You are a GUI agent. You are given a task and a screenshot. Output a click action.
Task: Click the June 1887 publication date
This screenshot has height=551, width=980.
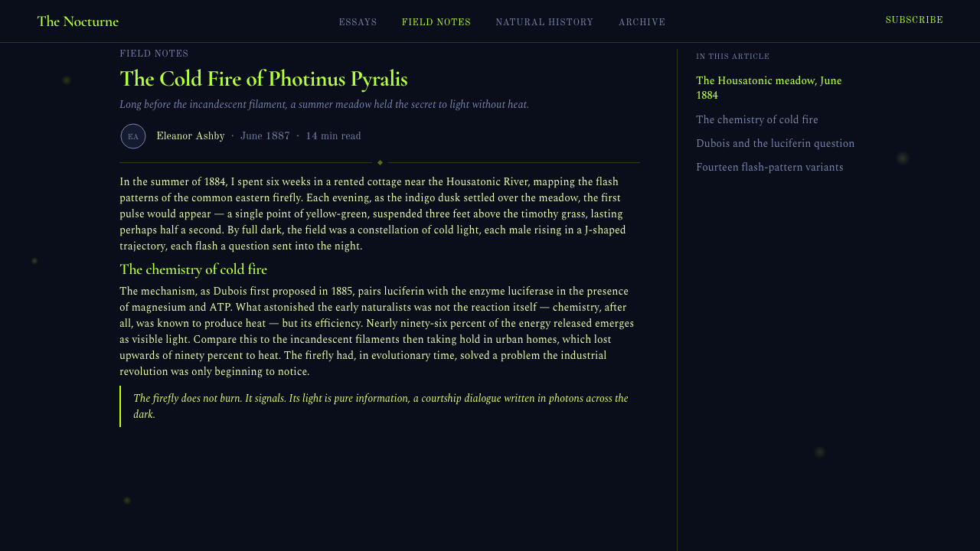265,136
